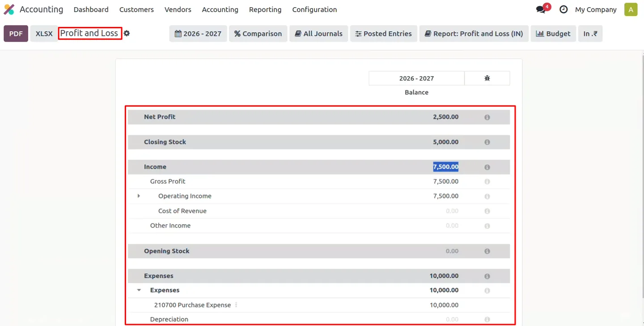Click the Closing Stock row label

[165, 142]
